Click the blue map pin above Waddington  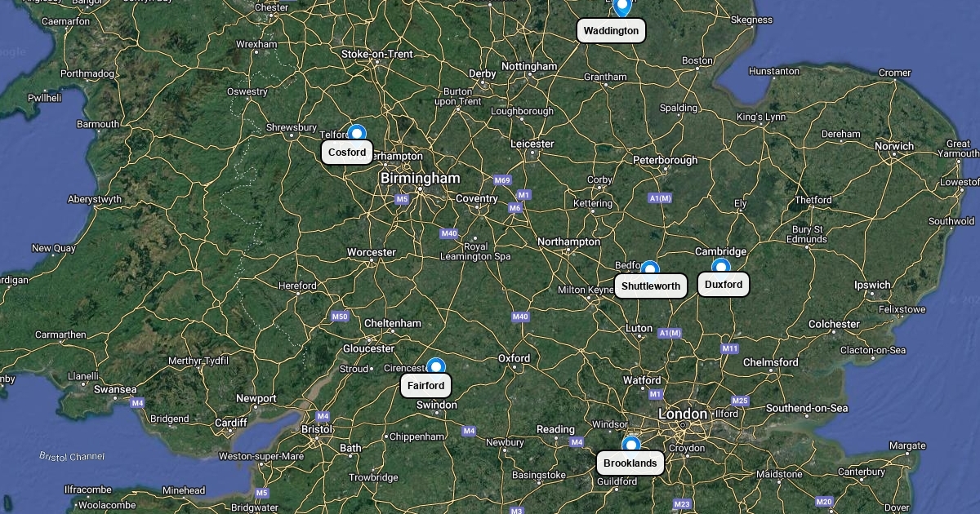pyautogui.click(x=622, y=7)
